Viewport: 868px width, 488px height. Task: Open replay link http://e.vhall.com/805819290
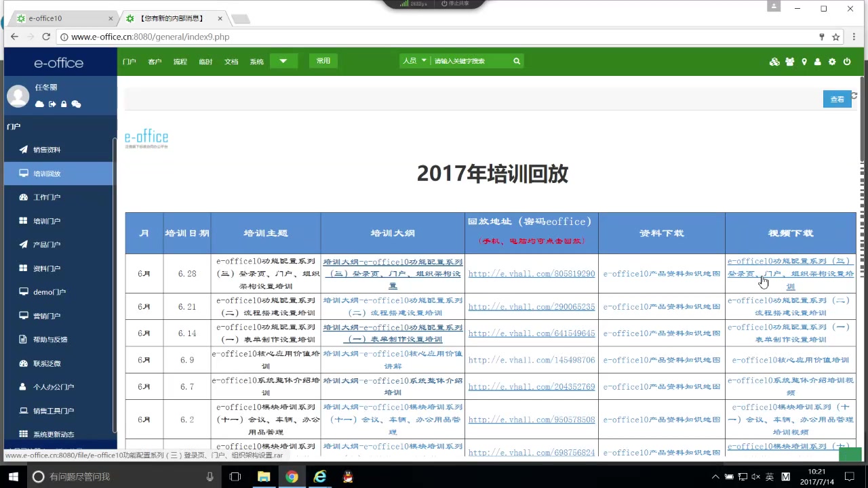click(x=532, y=274)
